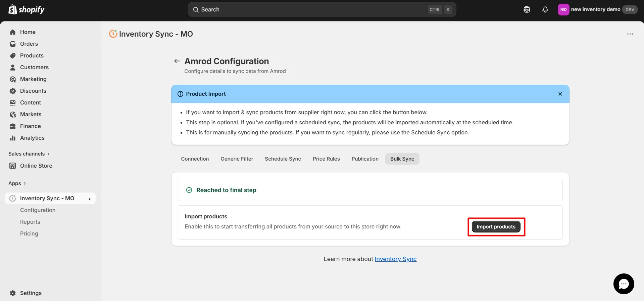The height and width of the screenshot is (301, 644).
Task: Click the CTRL key hint in search bar
Action: coord(435,10)
